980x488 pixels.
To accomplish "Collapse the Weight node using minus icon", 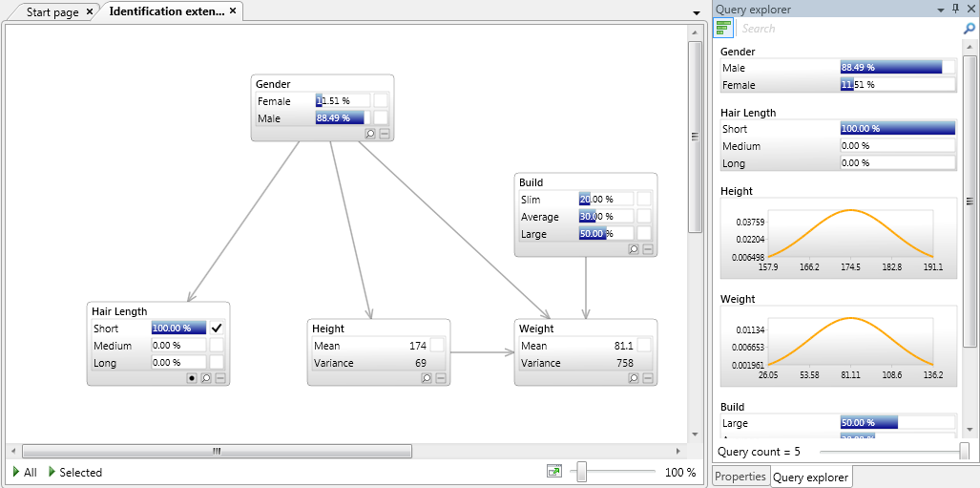I will tap(648, 378).
